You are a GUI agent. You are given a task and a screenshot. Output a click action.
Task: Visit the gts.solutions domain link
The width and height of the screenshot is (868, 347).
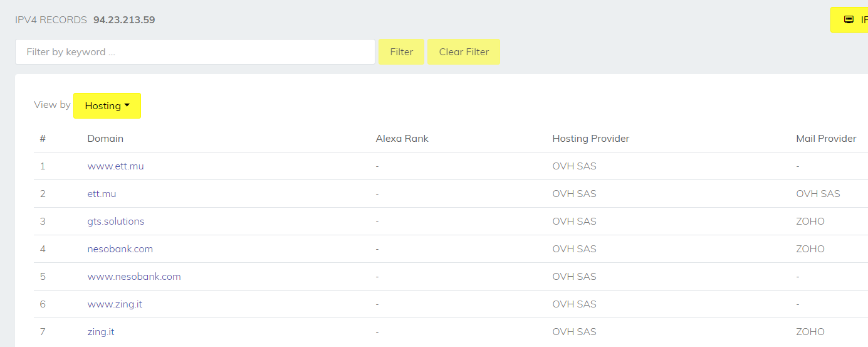[x=115, y=222]
